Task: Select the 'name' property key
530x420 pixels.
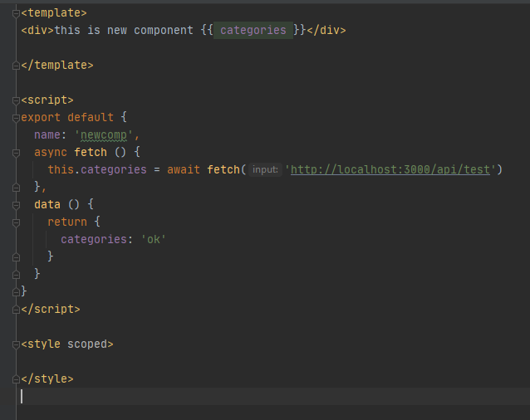Action: pos(47,134)
